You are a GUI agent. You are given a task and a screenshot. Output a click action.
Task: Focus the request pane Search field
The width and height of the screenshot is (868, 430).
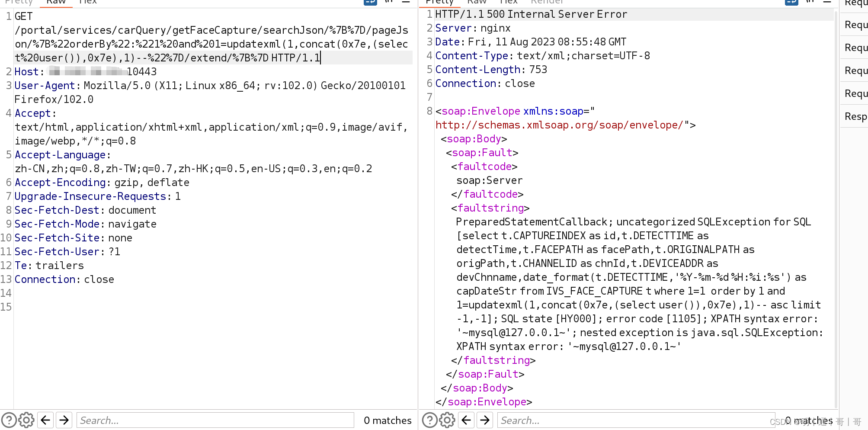[215, 420]
